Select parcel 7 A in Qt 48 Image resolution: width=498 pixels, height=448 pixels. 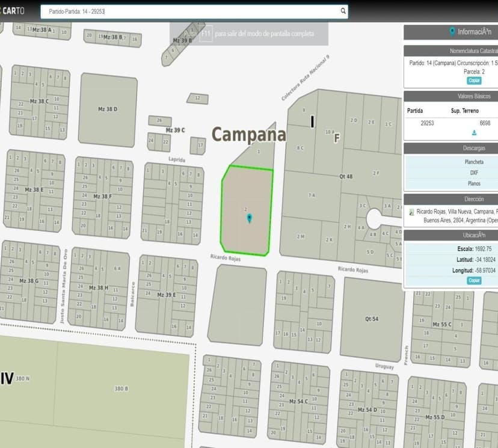[x=311, y=195]
